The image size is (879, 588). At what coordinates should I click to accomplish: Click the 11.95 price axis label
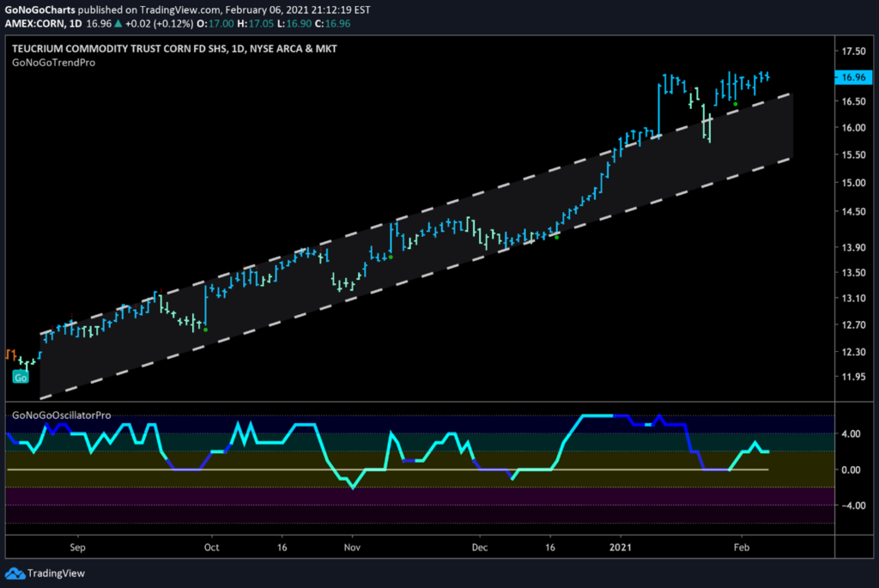coord(853,377)
